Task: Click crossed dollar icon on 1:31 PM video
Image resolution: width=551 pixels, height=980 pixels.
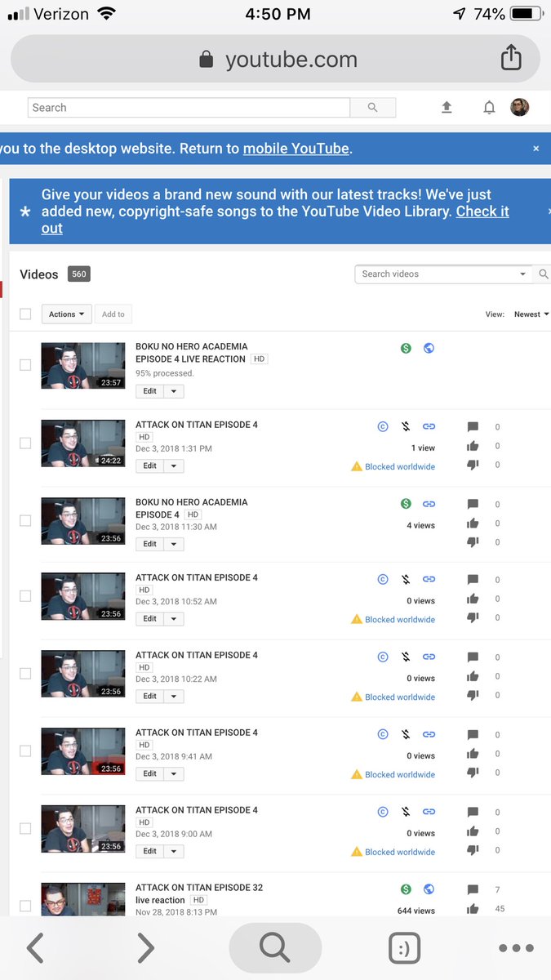Action: pos(406,426)
